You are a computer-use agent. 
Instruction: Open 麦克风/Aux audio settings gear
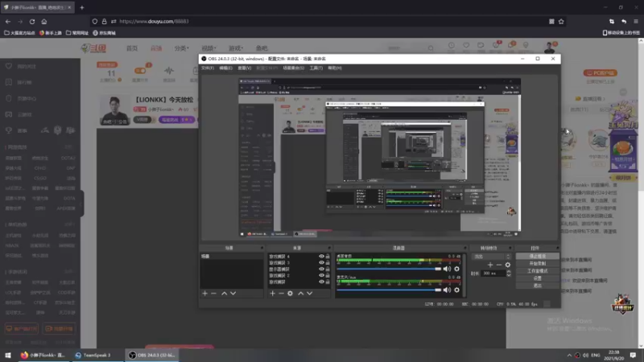(x=456, y=290)
